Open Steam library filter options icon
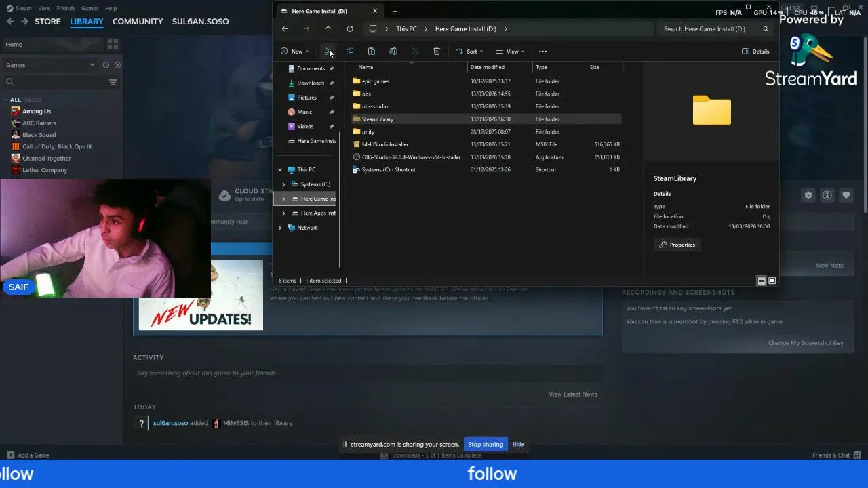 pyautogui.click(x=113, y=82)
